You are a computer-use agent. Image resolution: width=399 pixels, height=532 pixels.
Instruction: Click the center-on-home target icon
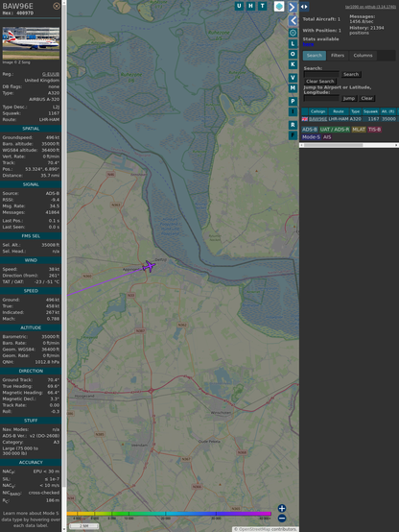293,33
